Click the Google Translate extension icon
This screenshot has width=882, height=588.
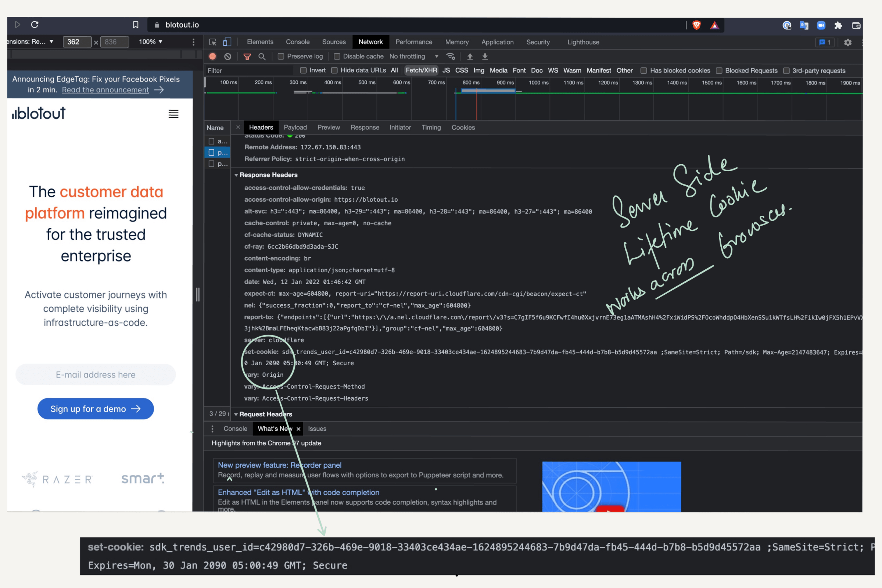point(804,25)
